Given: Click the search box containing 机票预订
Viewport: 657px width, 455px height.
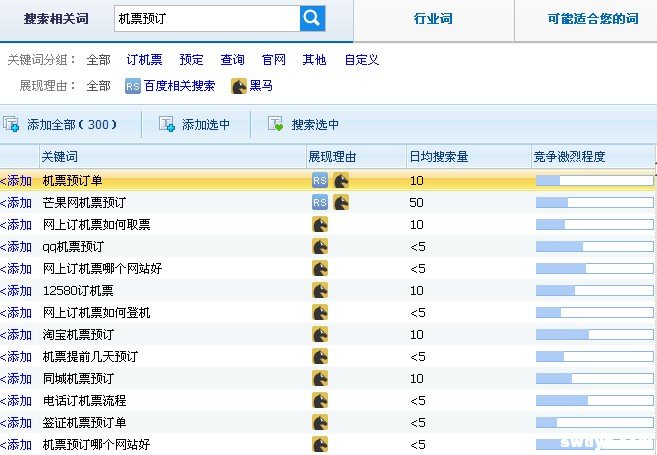Looking at the screenshot, I should tap(207, 18).
